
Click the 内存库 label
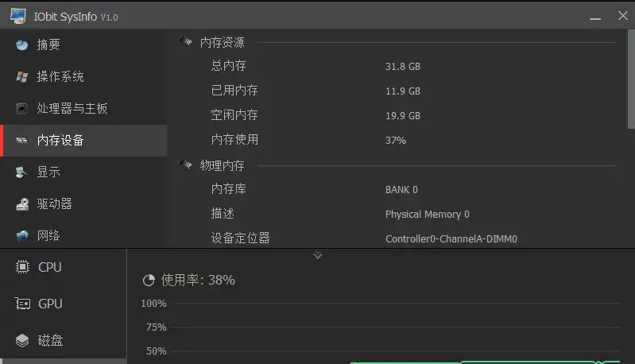point(228,189)
